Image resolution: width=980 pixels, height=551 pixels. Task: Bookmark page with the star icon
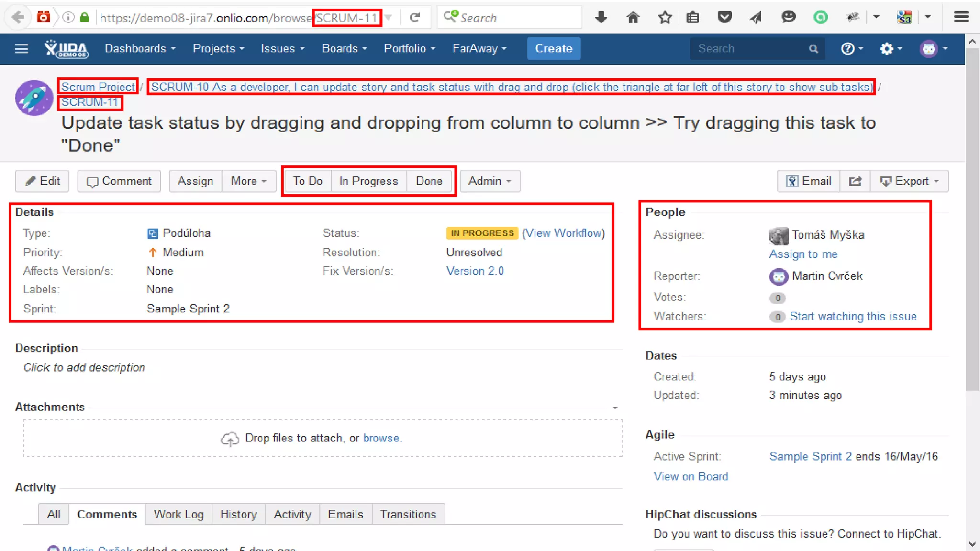(665, 18)
